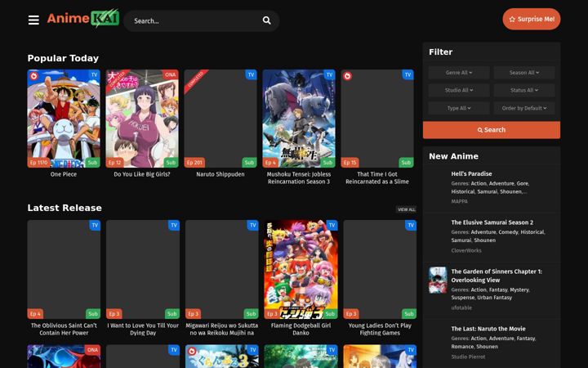Open I Want to Love You title
588x368 pixels.
pos(143,330)
